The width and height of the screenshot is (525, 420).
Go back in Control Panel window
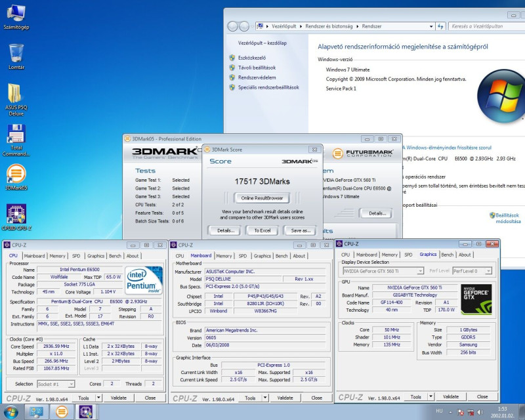click(232, 26)
